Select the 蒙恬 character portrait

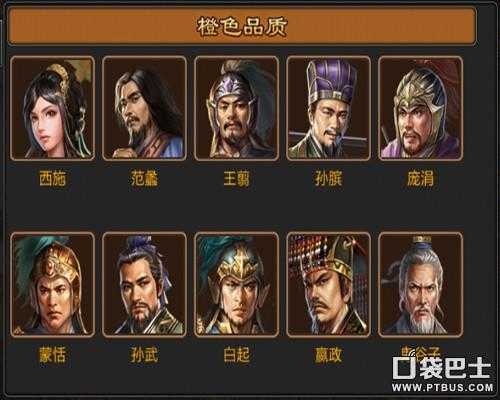click(53, 285)
